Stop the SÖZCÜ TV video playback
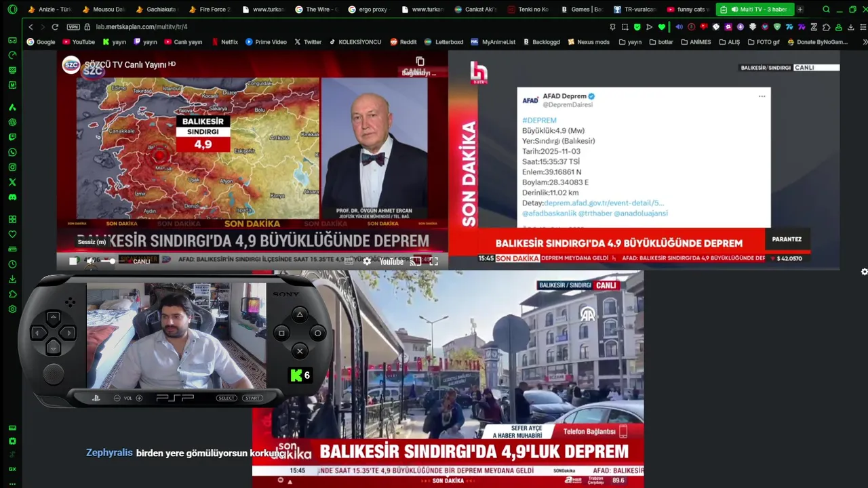 [x=73, y=261]
